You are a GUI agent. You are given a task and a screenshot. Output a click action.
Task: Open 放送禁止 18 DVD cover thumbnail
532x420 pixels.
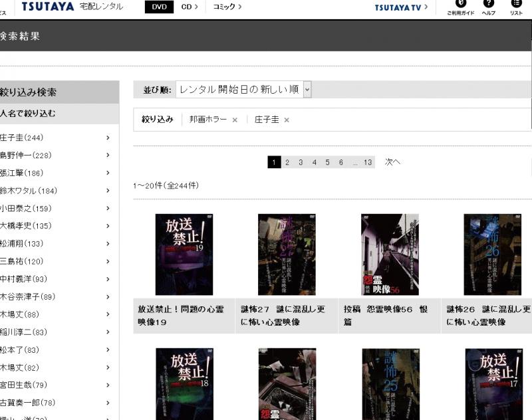click(185, 384)
